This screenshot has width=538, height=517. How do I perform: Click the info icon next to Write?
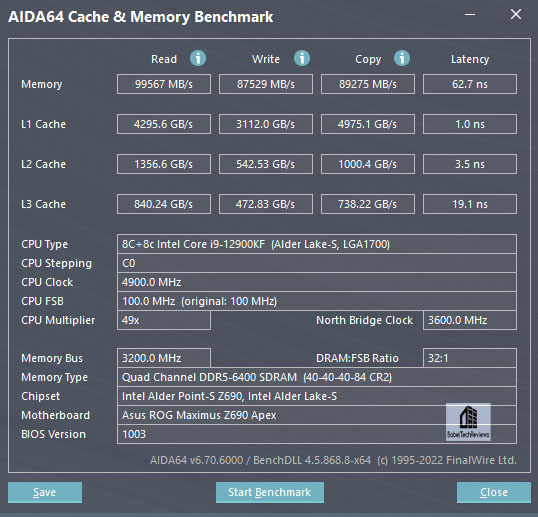(302, 58)
